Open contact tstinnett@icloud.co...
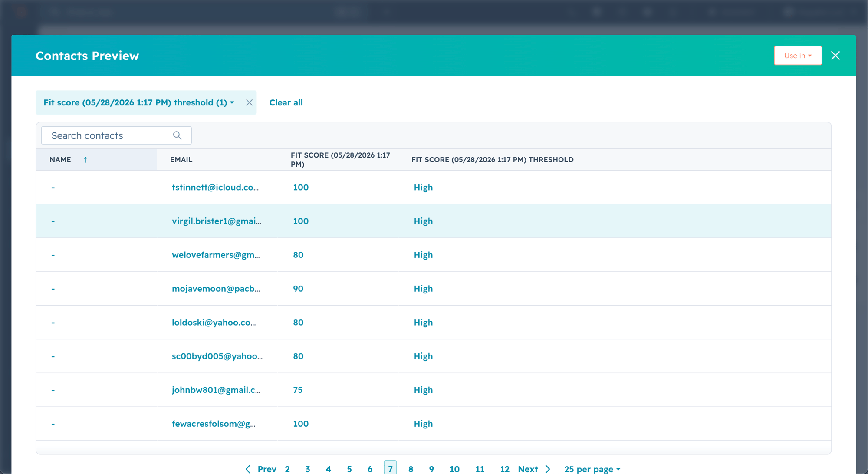This screenshot has width=868, height=474. pos(215,188)
